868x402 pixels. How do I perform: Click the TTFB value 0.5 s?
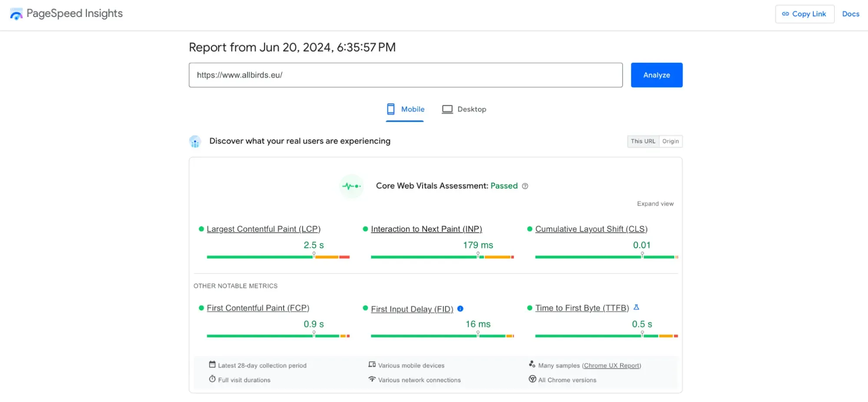click(x=642, y=324)
